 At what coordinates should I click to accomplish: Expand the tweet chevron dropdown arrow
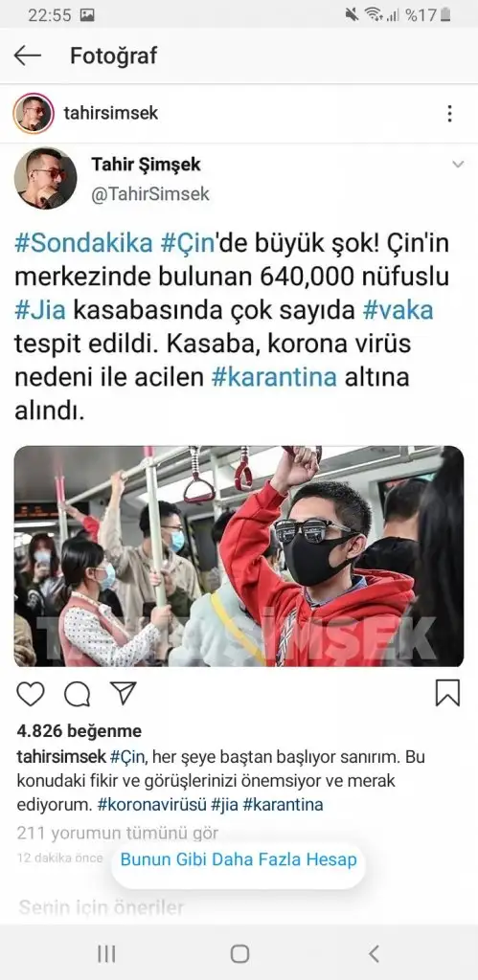(458, 165)
